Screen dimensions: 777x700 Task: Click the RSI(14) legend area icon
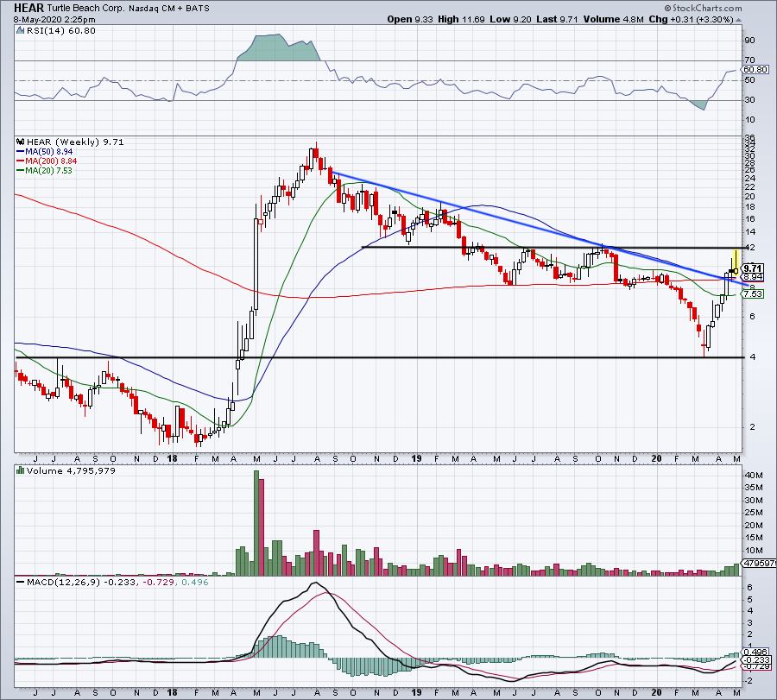click(20, 30)
